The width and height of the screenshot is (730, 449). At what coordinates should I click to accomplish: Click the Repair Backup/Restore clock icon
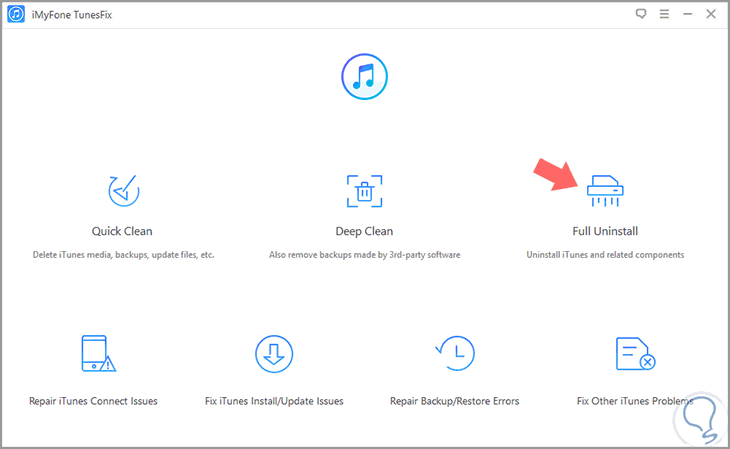click(x=455, y=353)
